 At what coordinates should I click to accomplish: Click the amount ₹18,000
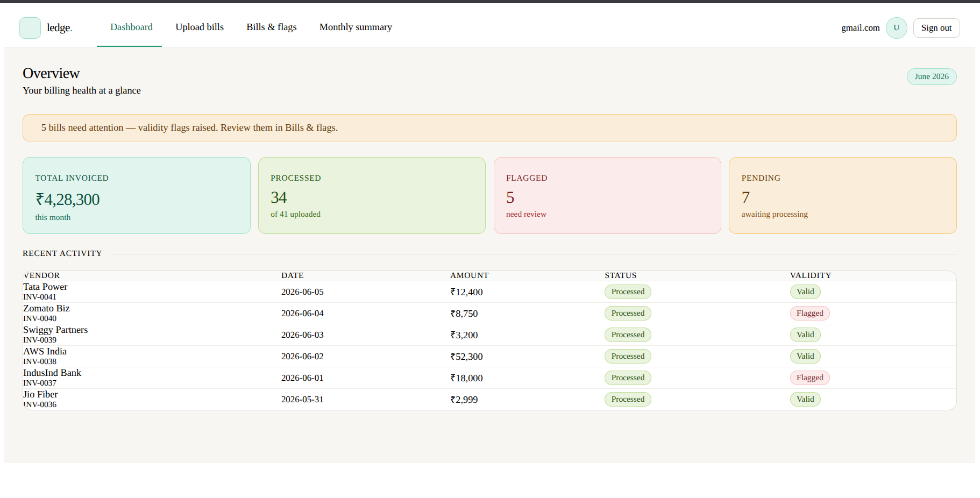(466, 378)
